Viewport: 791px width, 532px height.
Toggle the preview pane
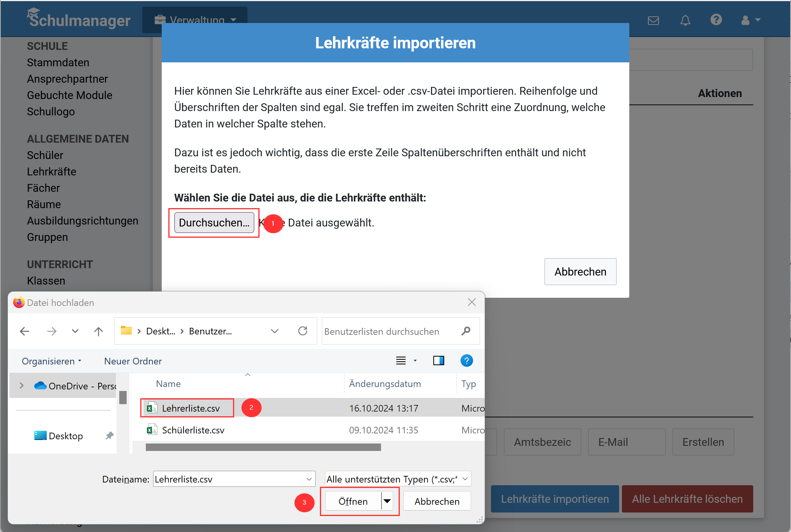(439, 361)
